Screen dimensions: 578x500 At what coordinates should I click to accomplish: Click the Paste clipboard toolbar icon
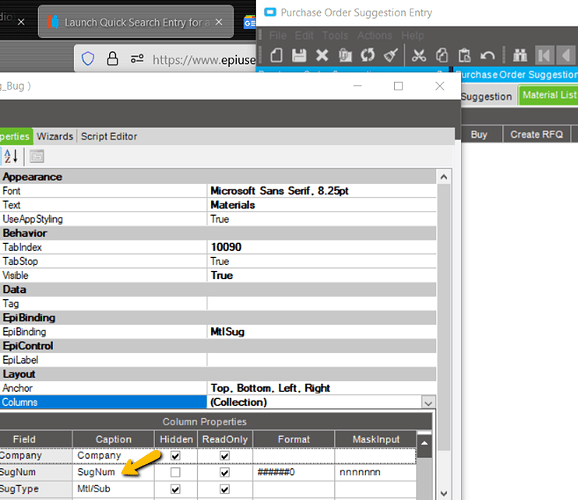coord(464,55)
